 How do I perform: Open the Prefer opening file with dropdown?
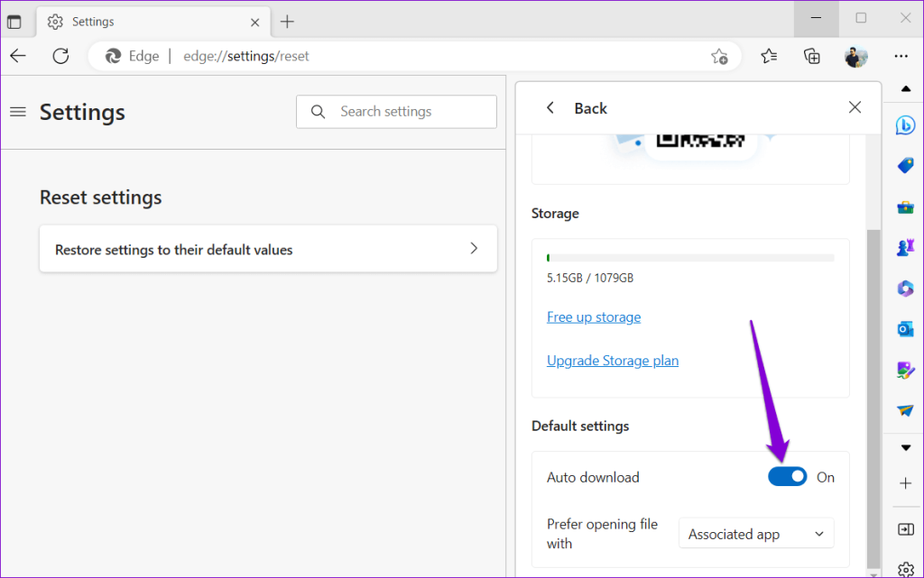point(756,533)
